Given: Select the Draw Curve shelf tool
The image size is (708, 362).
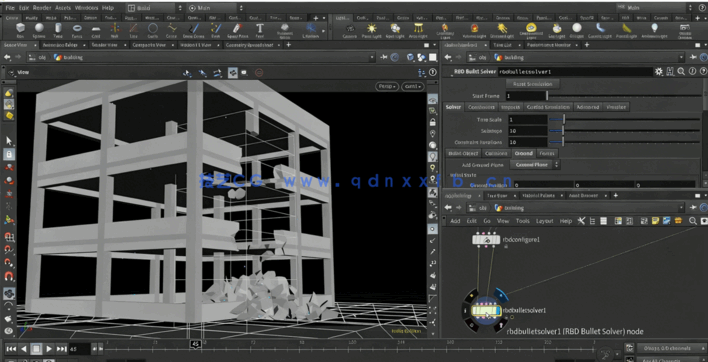Looking at the screenshot, I should 194,30.
